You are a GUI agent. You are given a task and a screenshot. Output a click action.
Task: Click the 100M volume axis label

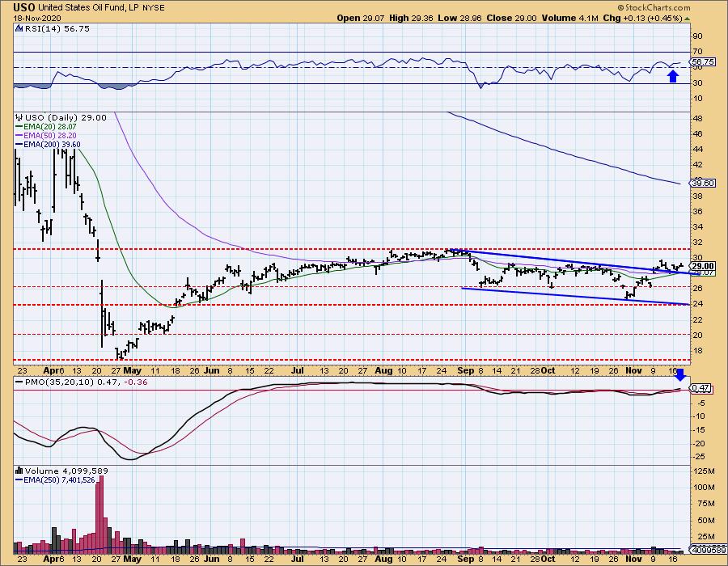(705, 487)
